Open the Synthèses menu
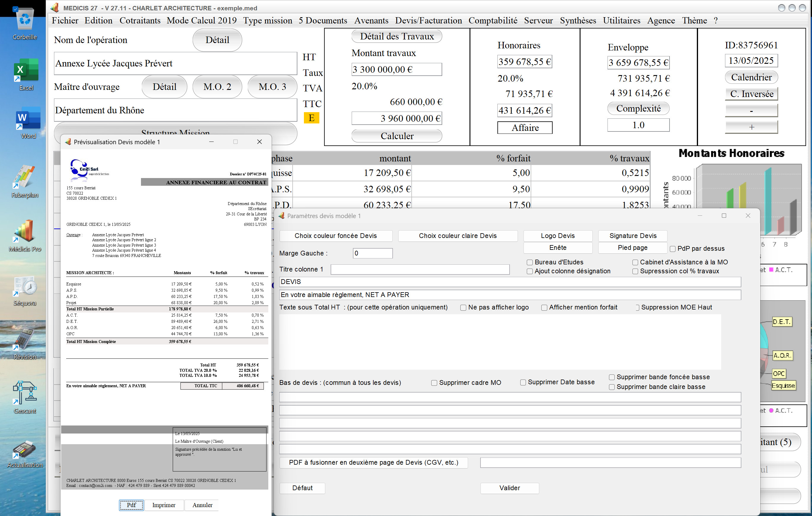 [x=578, y=20]
